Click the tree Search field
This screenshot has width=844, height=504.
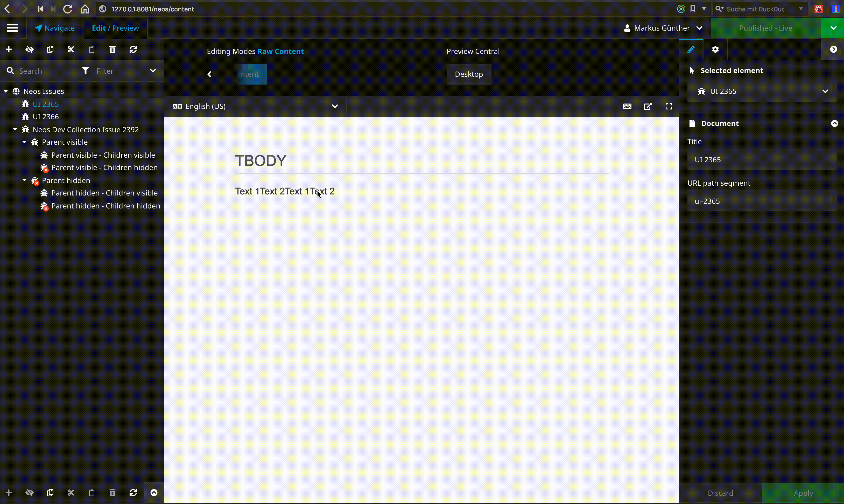click(37, 71)
